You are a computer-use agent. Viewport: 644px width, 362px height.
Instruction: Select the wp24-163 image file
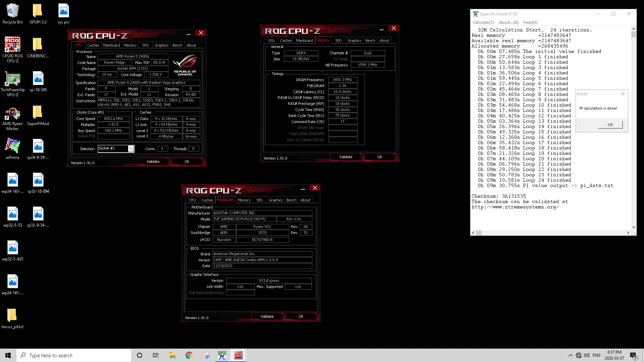[x=12, y=183]
